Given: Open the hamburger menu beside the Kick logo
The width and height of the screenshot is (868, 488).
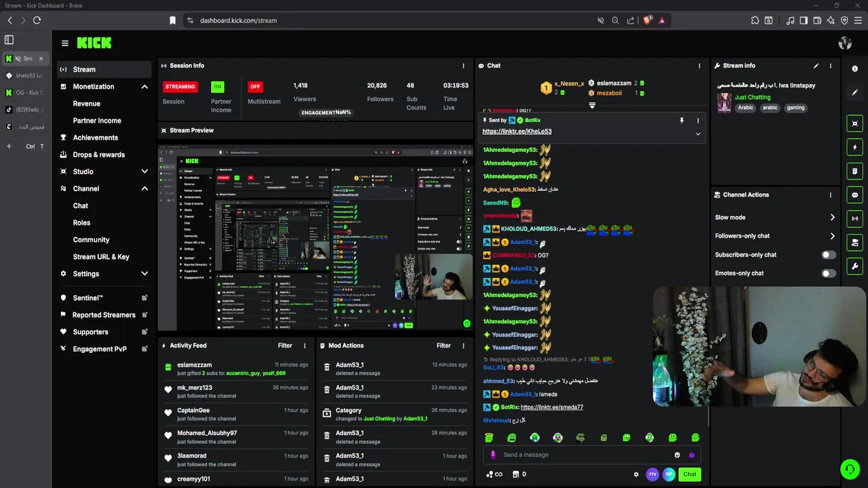Looking at the screenshot, I should click(x=65, y=43).
